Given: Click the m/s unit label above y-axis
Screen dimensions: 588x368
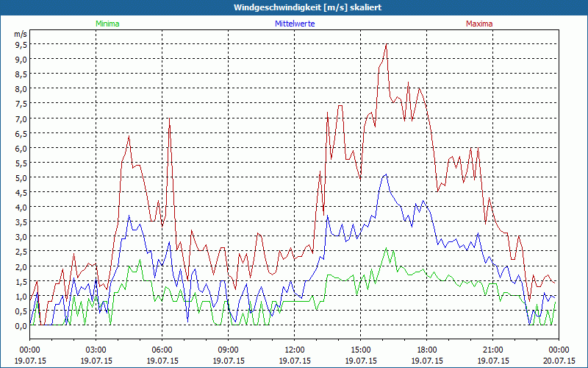Looking at the screenshot, I should 20,34.
